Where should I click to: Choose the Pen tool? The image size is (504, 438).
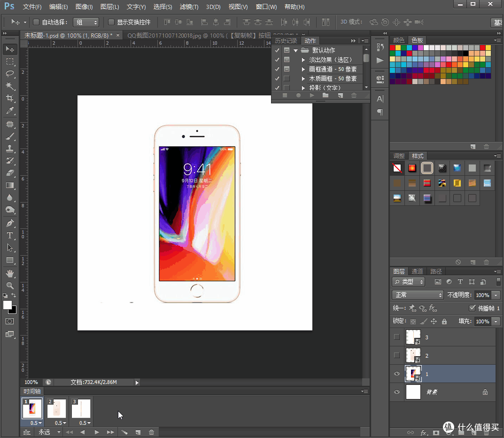10,223
